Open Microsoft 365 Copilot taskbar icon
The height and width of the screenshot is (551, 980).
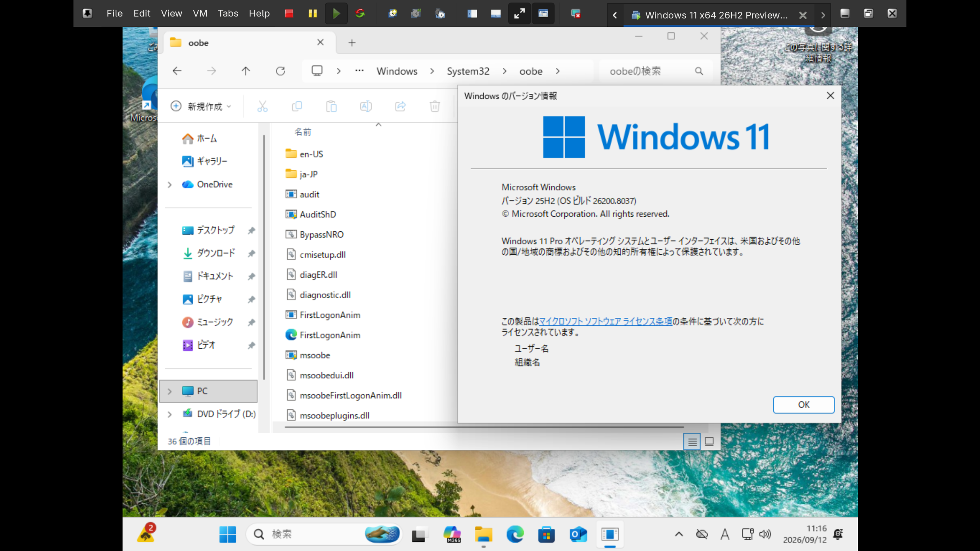coord(452,534)
